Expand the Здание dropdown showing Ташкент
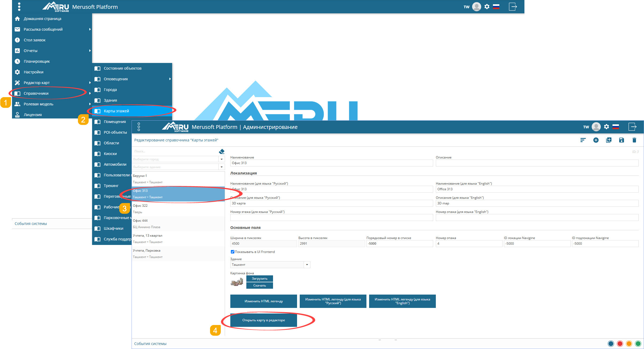 pos(307,265)
